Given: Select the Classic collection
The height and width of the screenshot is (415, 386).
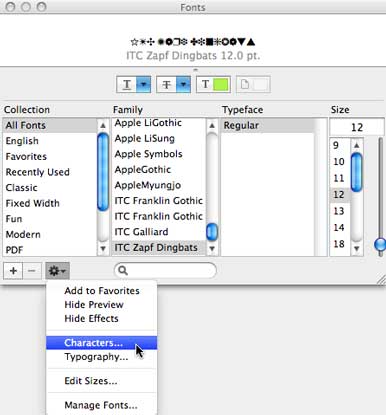Looking at the screenshot, I should [50, 188].
